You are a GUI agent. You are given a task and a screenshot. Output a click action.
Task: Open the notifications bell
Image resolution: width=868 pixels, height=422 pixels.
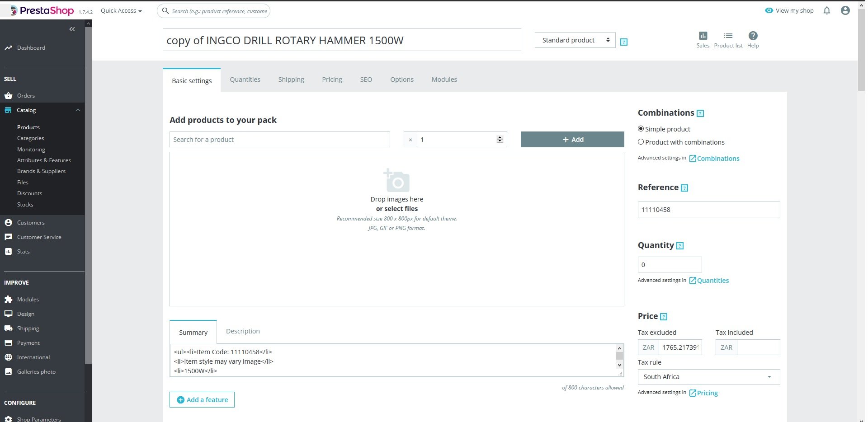tap(826, 10)
